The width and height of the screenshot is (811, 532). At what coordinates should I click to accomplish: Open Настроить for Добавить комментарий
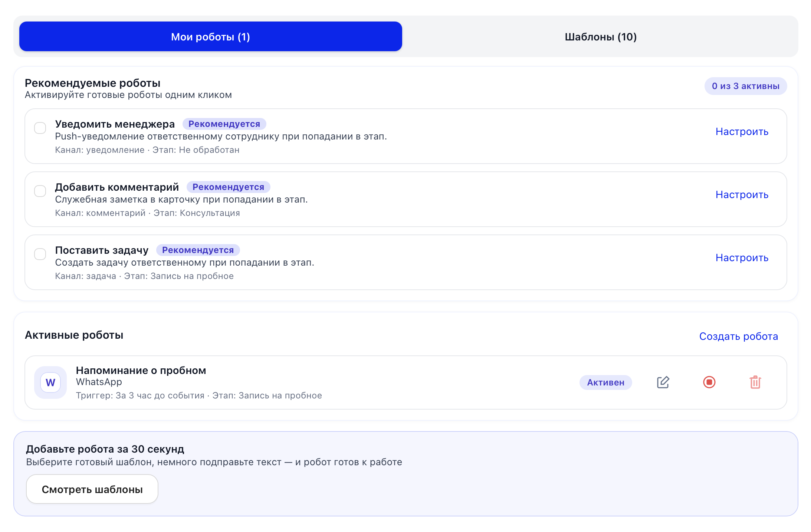(742, 195)
